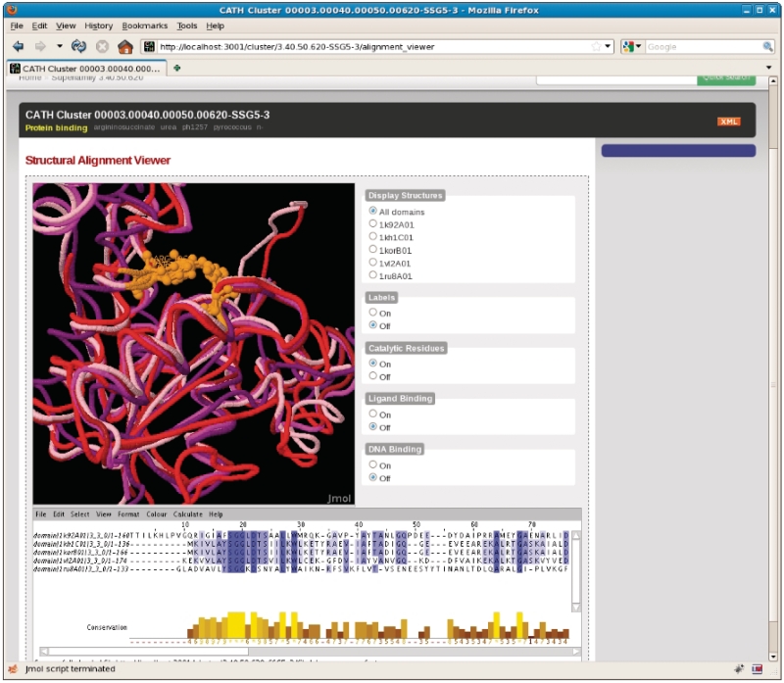Open the History menu
Image resolution: width=784 pixels, height=683 pixels.
[x=99, y=25]
